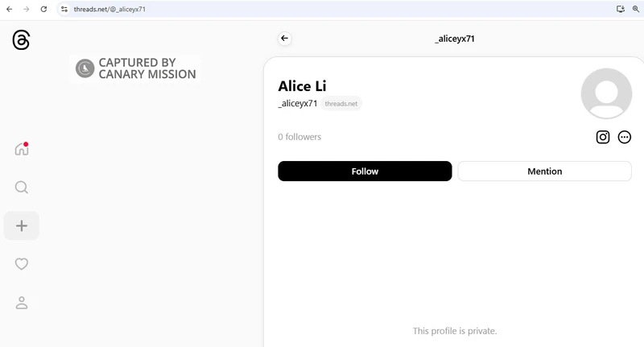Open the Search magnifier icon in sidebar
The height and width of the screenshot is (347, 644).
tap(22, 188)
